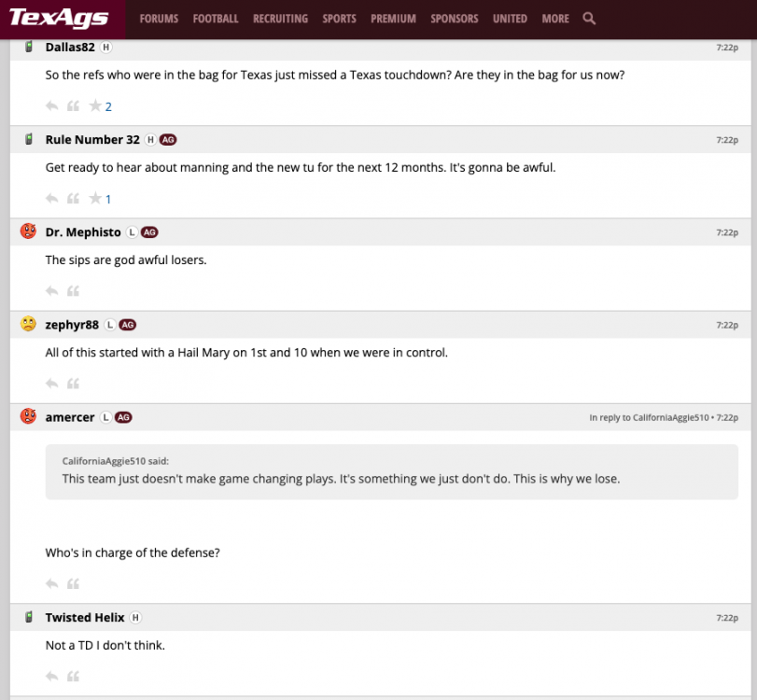Click the TexAgs logo
The height and width of the screenshot is (700, 757).
(x=59, y=19)
